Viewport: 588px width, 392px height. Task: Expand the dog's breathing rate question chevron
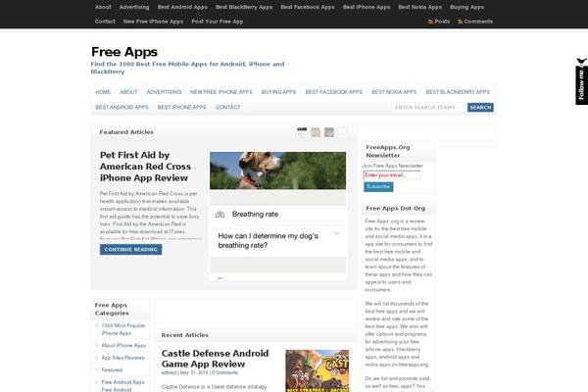pos(337,233)
